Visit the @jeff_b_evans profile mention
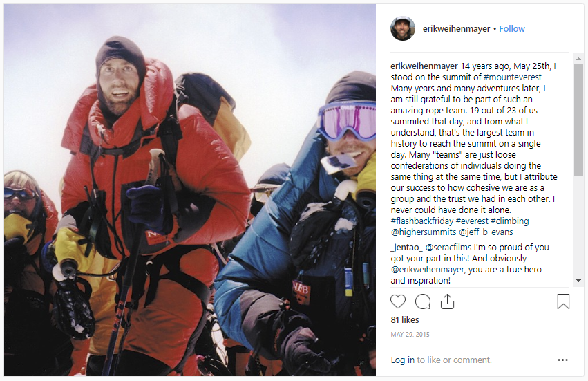 [x=486, y=232]
